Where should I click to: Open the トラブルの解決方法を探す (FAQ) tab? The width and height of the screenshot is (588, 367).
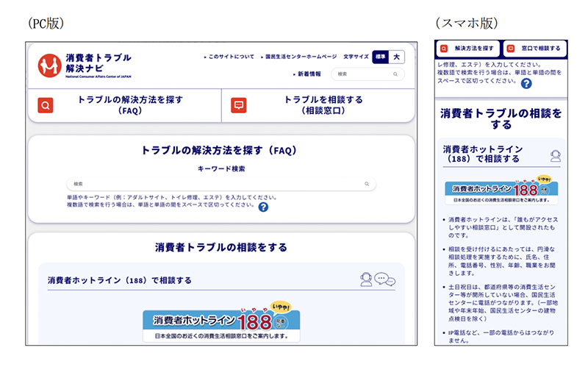click(125, 105)
